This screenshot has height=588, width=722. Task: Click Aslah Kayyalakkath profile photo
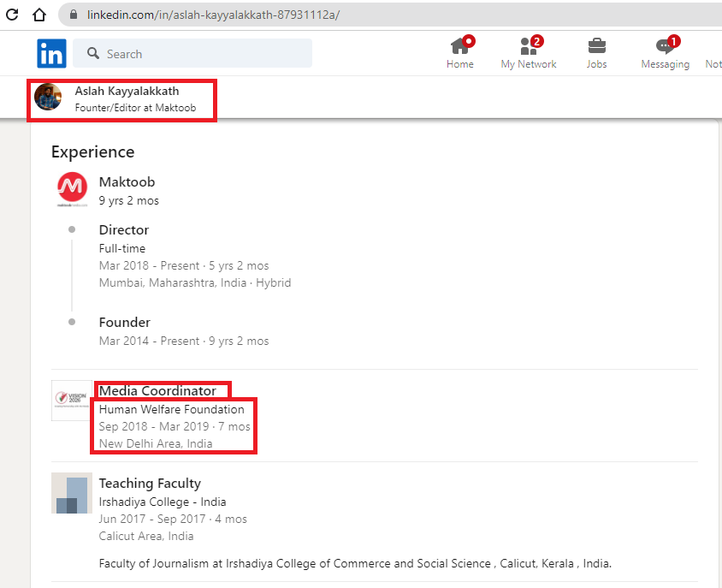point(48,98)
